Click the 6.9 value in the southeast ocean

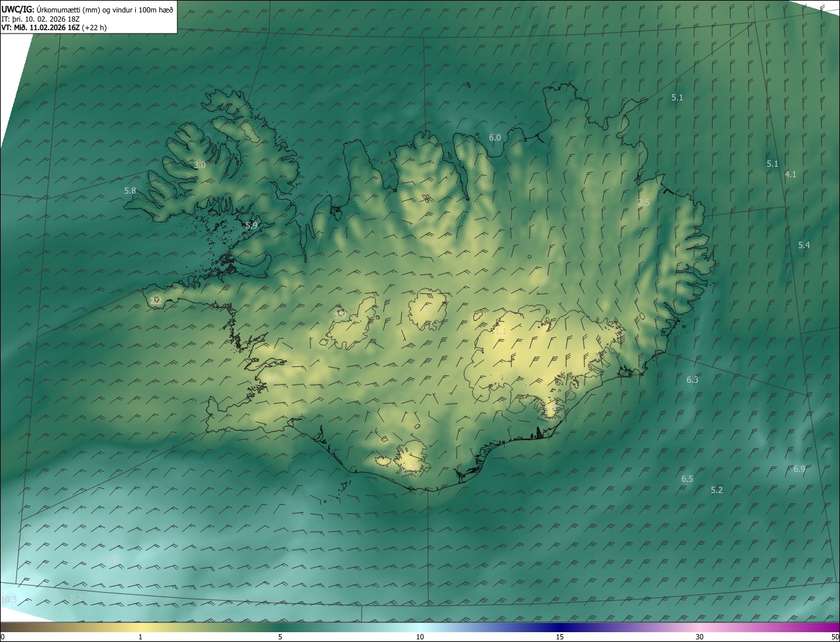799,469
